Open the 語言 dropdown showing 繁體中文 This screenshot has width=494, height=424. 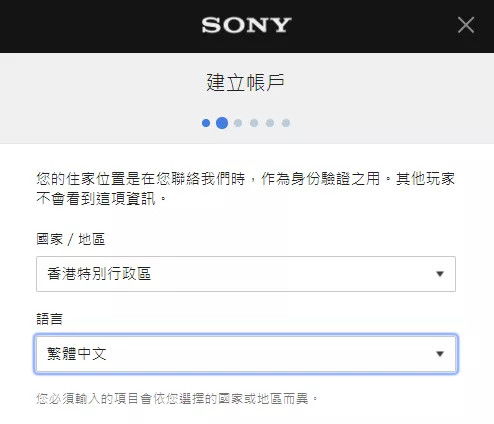pyautogui.click(x=246, y=354)
